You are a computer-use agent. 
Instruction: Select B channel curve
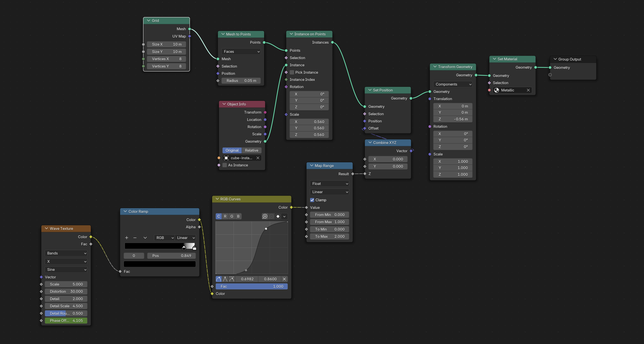238,216
